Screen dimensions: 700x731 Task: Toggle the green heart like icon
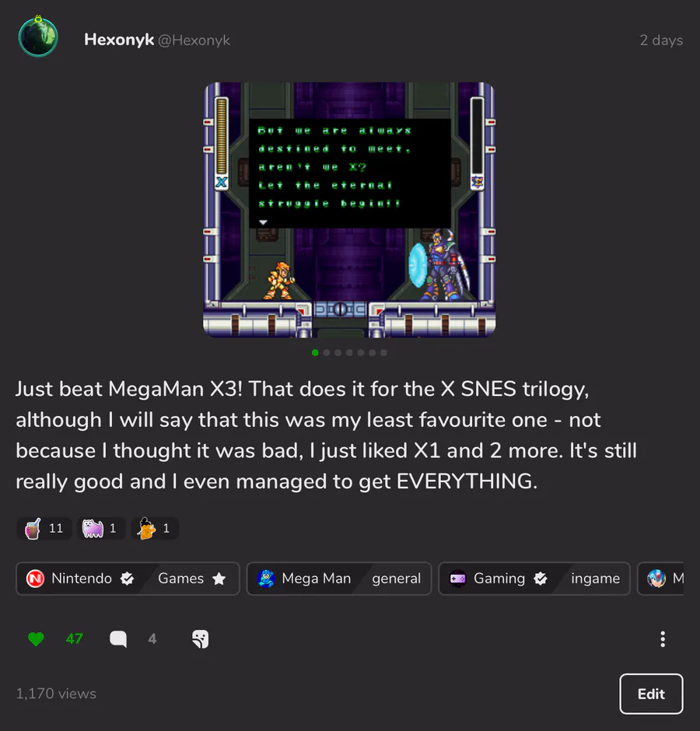(x=36, y=638)
